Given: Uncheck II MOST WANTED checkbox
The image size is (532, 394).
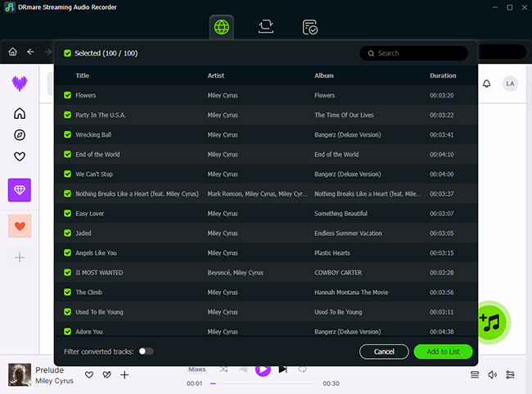Looking at the screenshot, I should coord(67,273).
